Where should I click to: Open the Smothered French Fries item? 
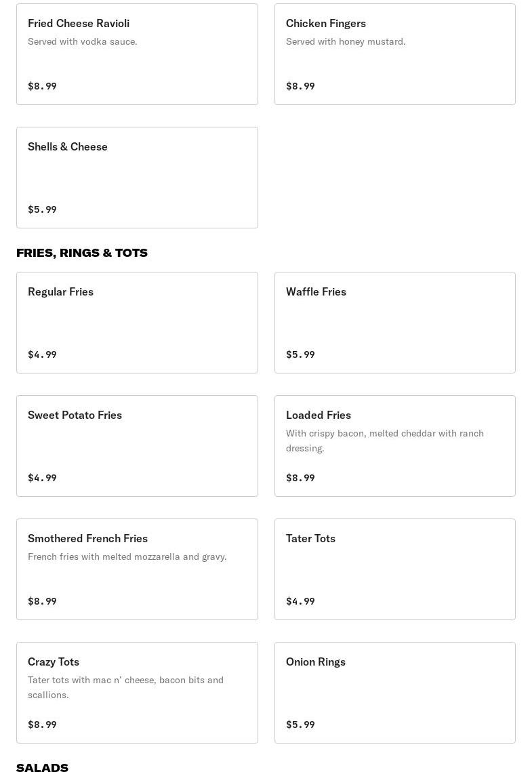137,569
